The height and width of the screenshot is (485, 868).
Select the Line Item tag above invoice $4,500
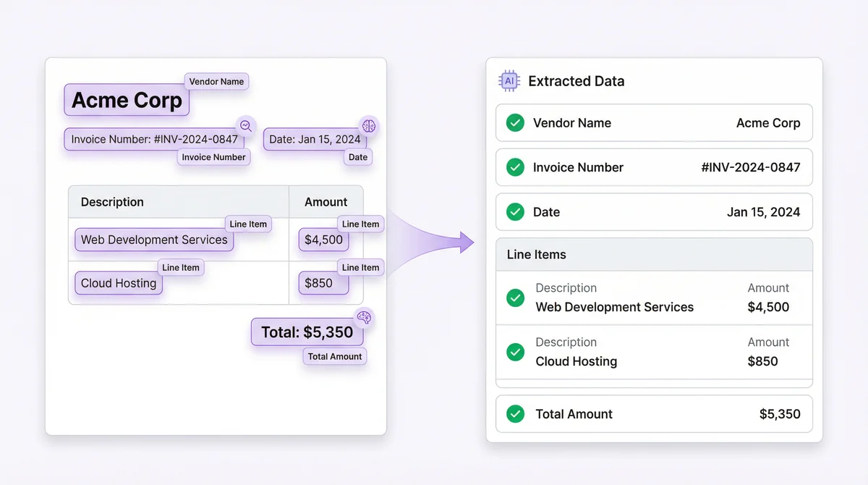tap(360, 224)
